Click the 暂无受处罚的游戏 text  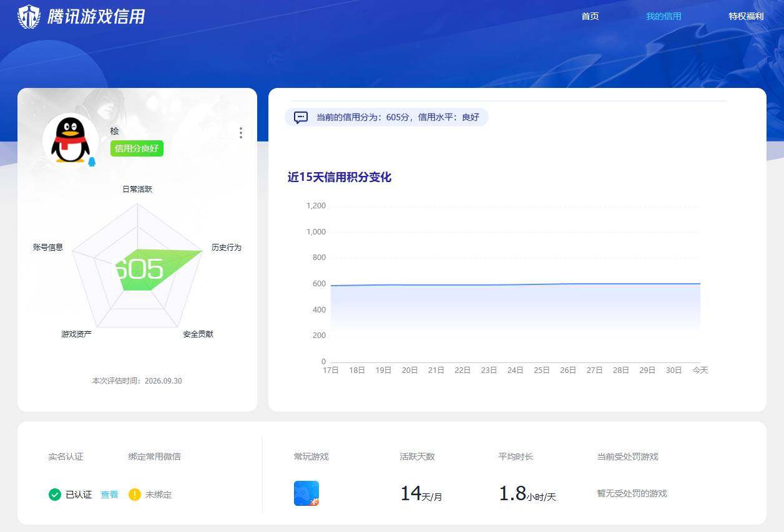(x=632, y=493)
